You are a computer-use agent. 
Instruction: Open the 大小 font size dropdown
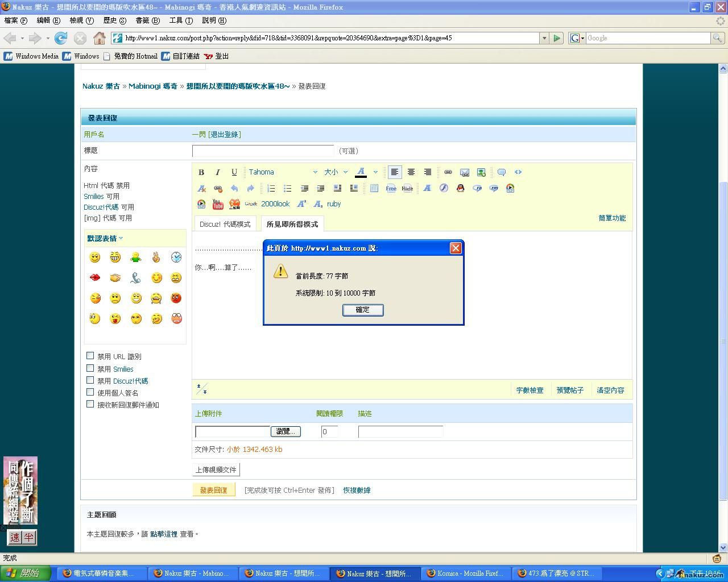point(336,172)
